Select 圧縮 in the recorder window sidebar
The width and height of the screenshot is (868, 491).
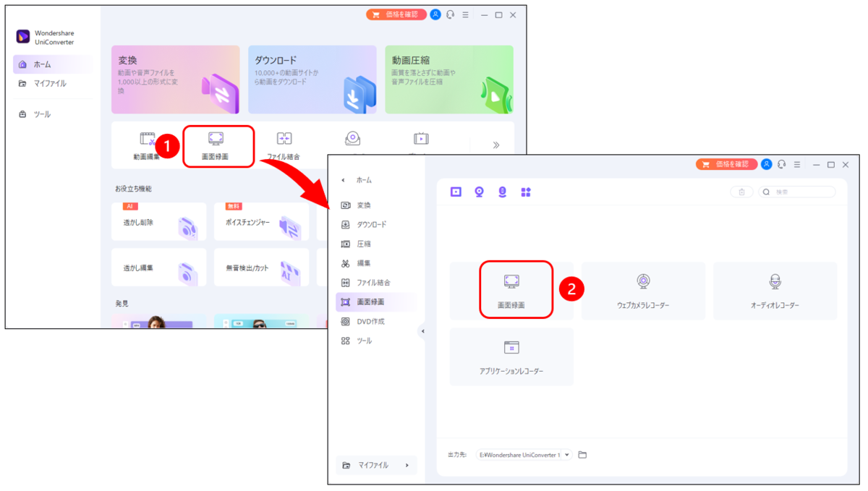tap(375, 244)
